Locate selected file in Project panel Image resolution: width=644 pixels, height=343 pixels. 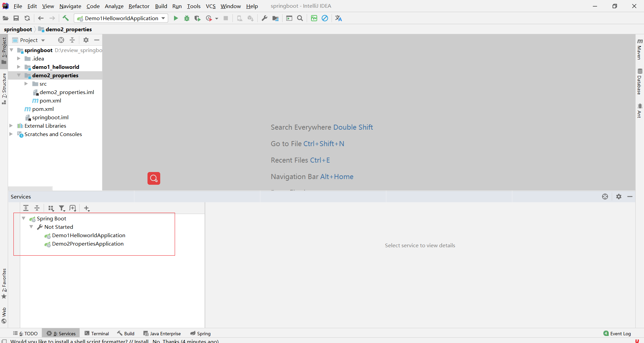click(x=61, y=40)
